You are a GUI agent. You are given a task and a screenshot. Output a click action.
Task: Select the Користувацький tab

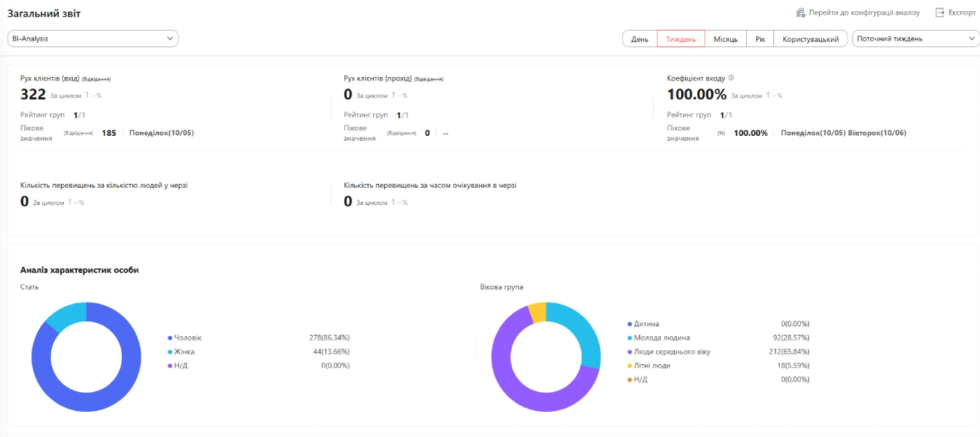pyautogui.click(x=811, y=39)
